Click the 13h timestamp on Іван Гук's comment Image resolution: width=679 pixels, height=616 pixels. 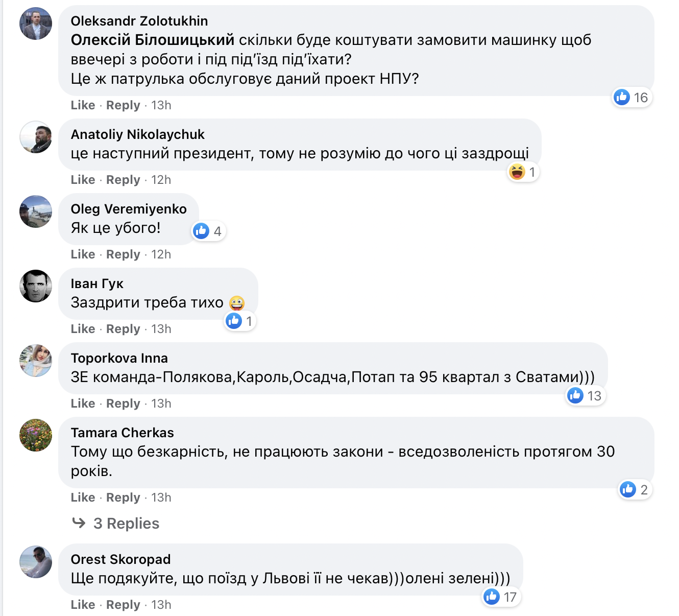[x=161, y=329]
